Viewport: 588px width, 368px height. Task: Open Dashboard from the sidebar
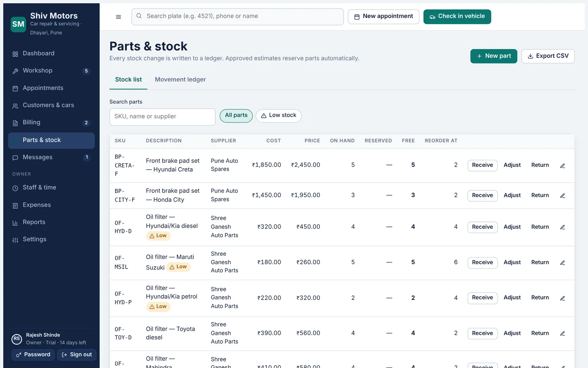coord(51,53)
